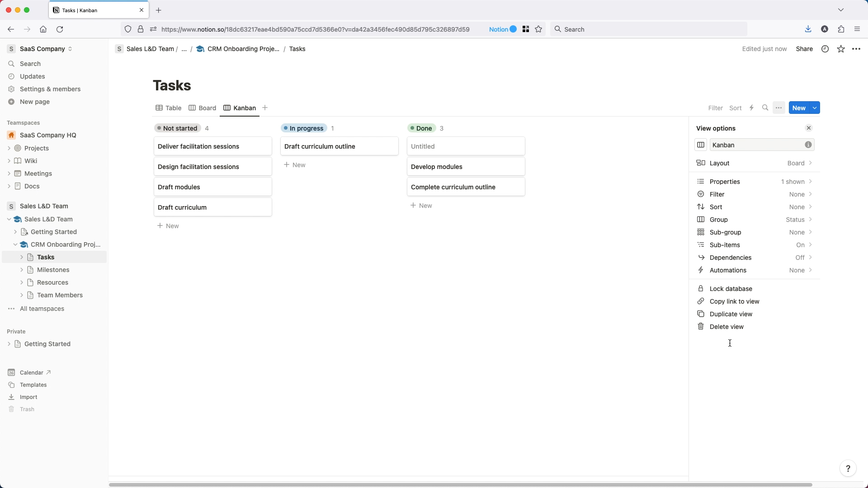Screen dimensions: 868x488
Task: Click the Kanban view info icon
Action: 808,145
